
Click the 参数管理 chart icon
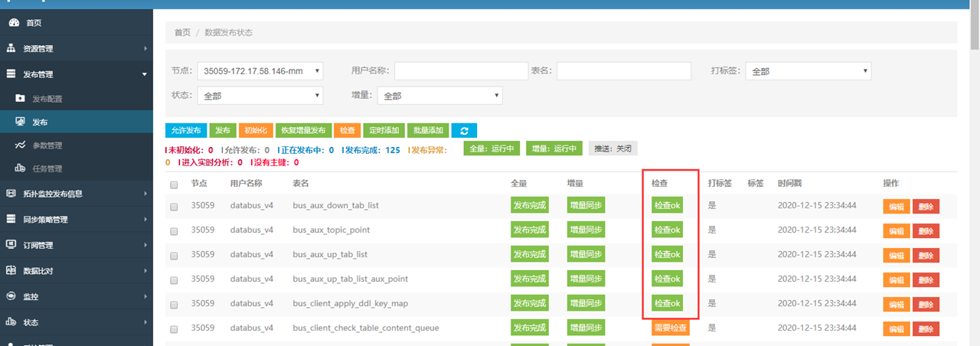coord(20,145)
